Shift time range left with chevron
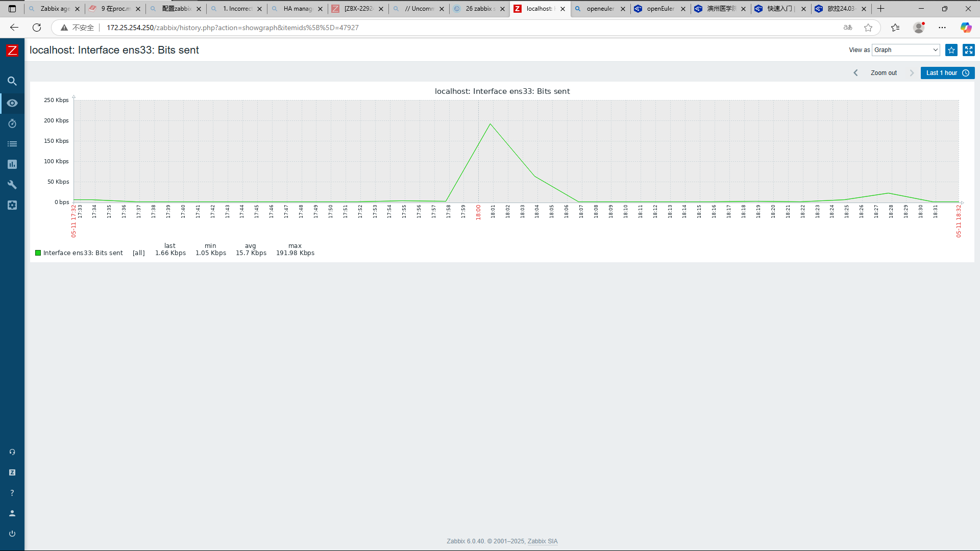Screen dimensions: 980x551 tap(856, 73)
